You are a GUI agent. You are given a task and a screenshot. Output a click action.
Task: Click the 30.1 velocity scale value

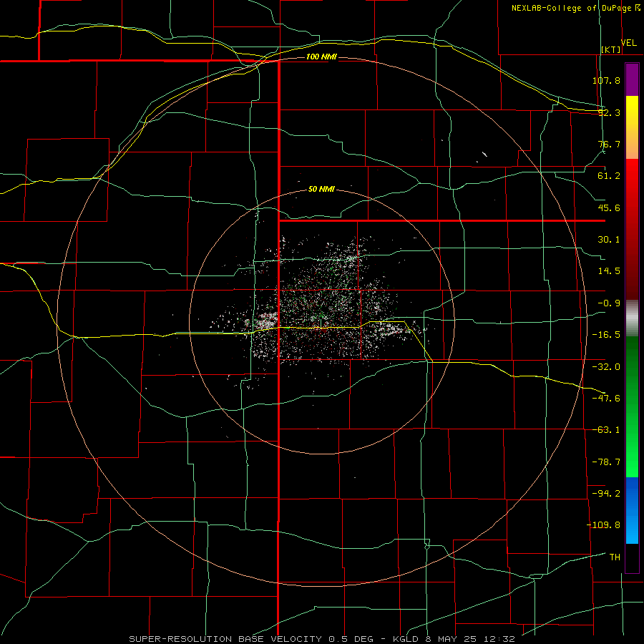pos(609,240)
